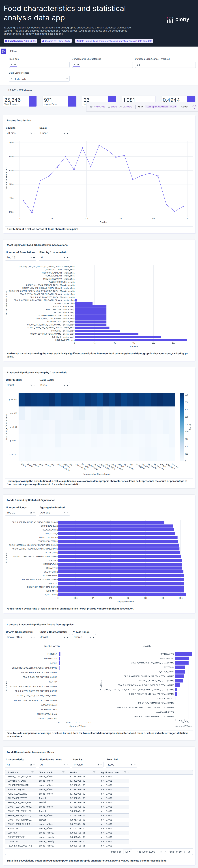The width and height of the screenshot is (198, 868).
Task: Clear the Color Scale 'Blues' value
Action: (x=64, y=385)
